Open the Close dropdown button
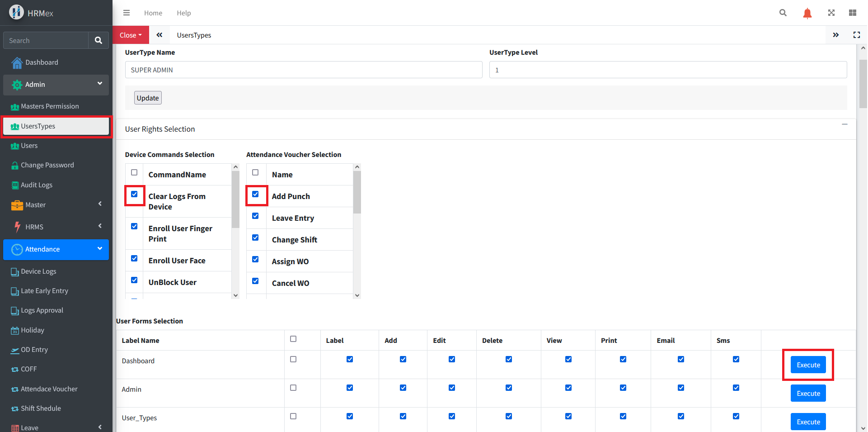The image size is (868, 432). tap(131, 35)
